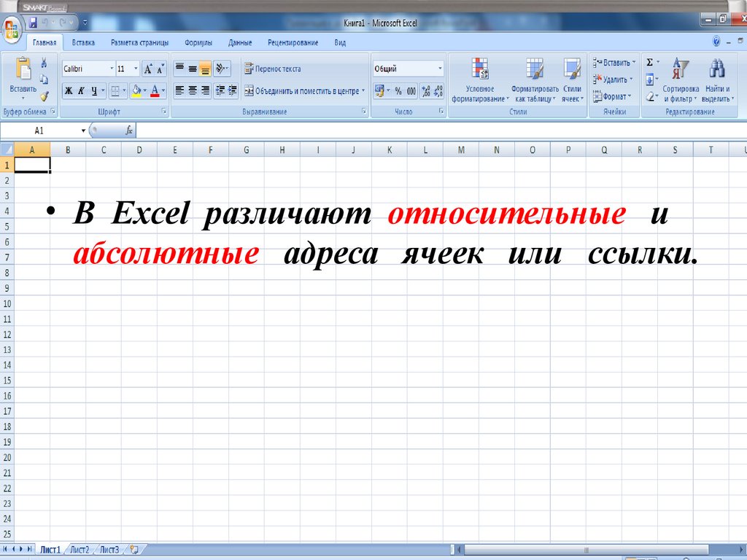The image size is (747, 560).
Task: Toggle bottom vertical alignment button
Action: (x=205, y=69)
